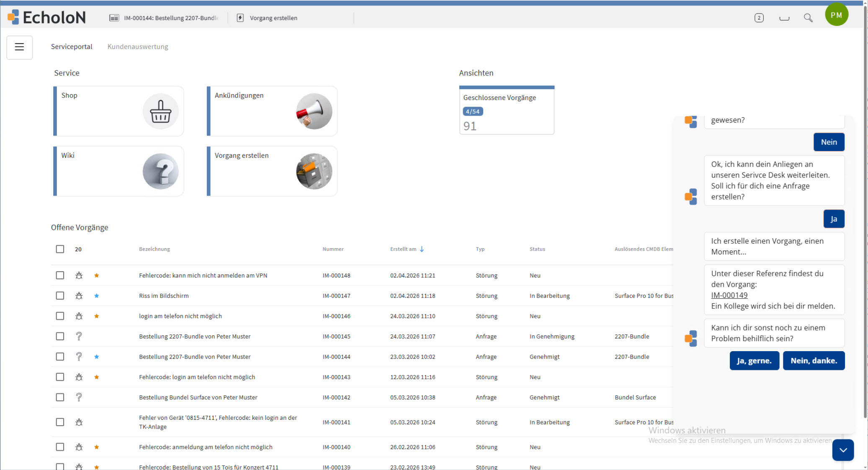The width and height of the screenshot is (868, 470).
Task: Select the Vorgang erstellen lightning icon in top bar
Action: 240,18
